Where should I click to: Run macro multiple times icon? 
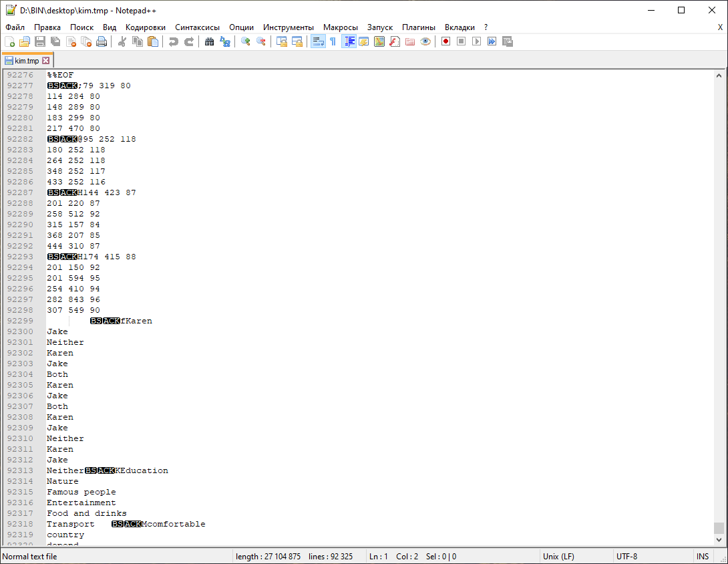pyautogui.click(x=492, y=42)
